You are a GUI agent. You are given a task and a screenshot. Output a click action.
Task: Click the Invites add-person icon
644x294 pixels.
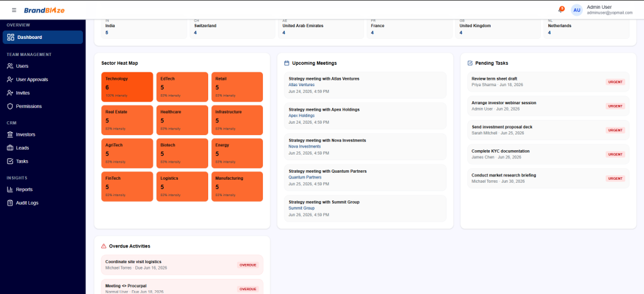pos(10,93)
